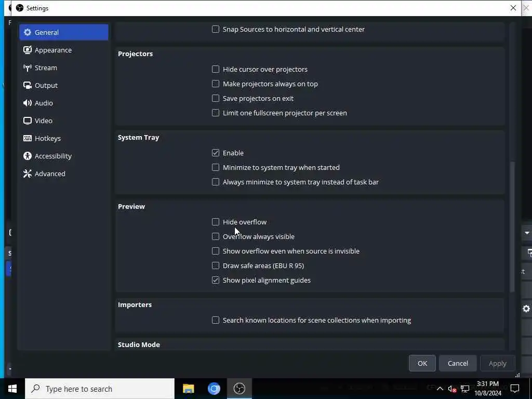Show hidden system tray icons
The width and height of the screenshot is (532, 399).
click(x=440, y=389)
